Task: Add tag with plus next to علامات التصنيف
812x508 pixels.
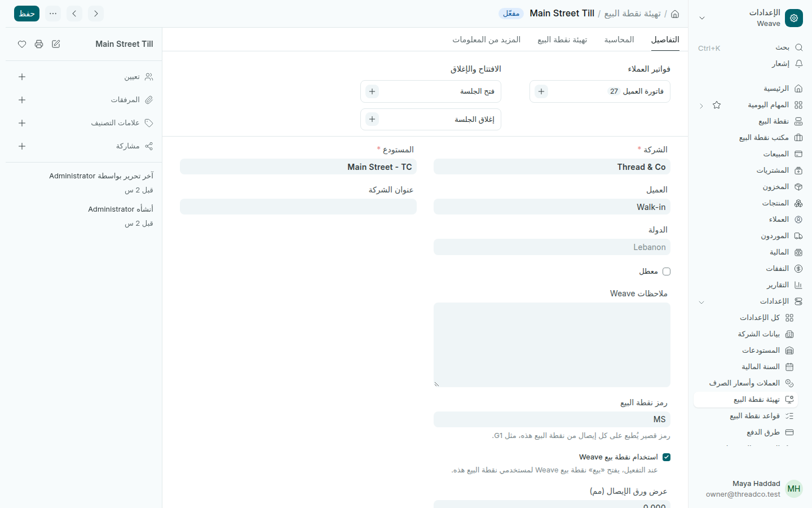Action: click(22, 123)
